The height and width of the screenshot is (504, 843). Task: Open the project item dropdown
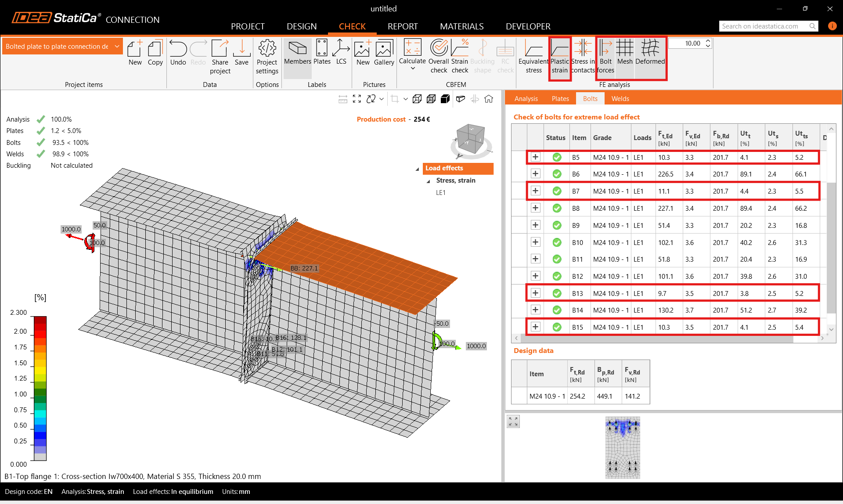click(117, 47)
